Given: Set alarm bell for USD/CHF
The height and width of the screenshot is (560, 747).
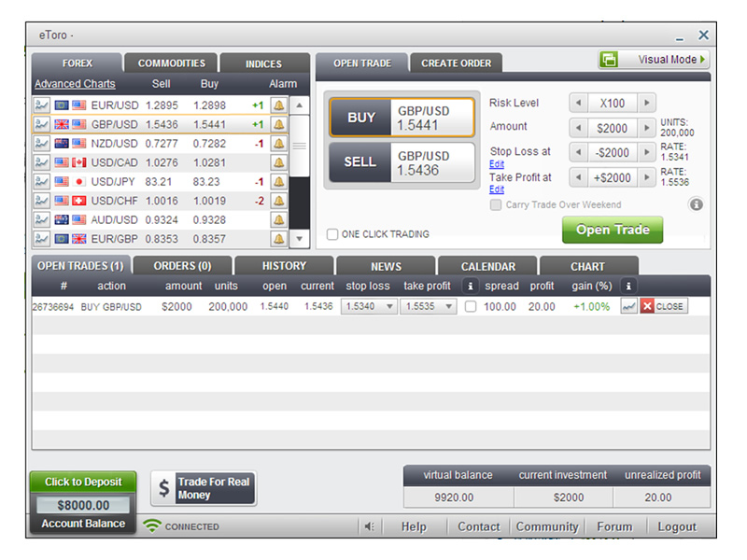Looking at the screenshot, I should pyautogui.click(x=278, y=201).
